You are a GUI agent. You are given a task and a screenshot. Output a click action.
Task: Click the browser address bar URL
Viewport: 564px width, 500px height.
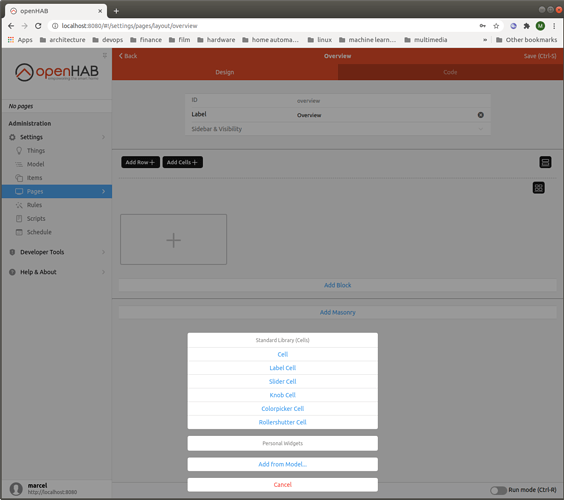pyautogui.click(x=129, y=26)
